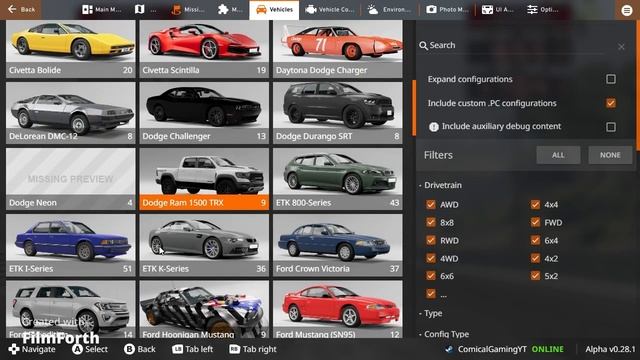This screenshot has height=360, width=640.
Task: Click the debug content info icon
Action: coord(433,127)
